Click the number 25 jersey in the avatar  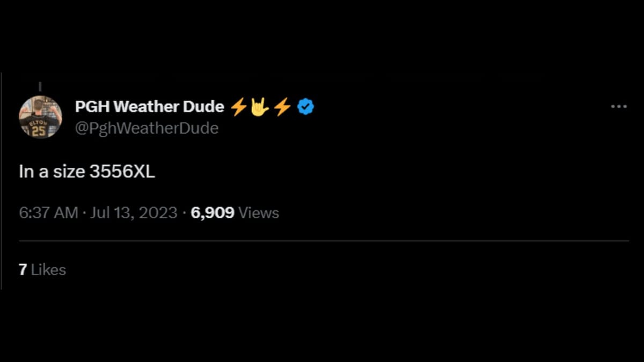coord(39,130)
